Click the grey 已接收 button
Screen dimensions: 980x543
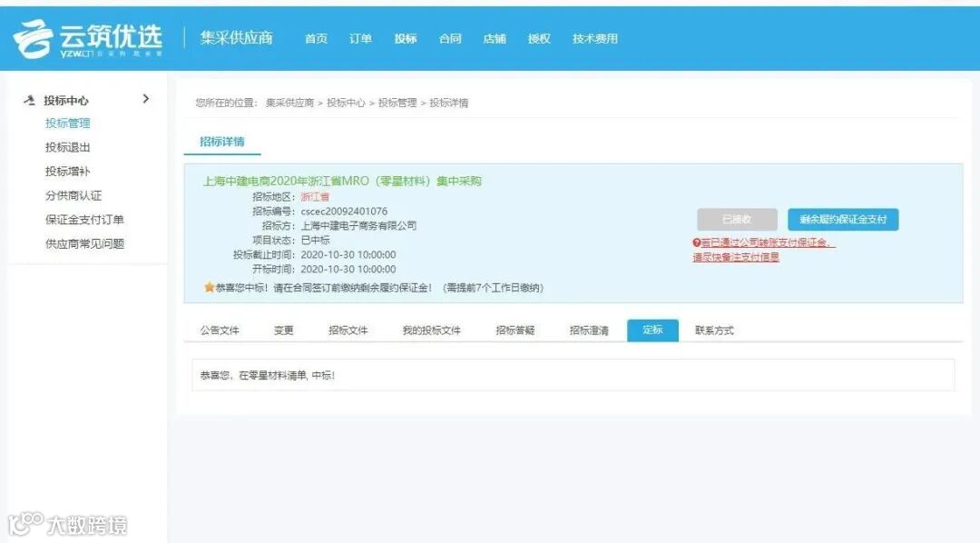[737, 220]
